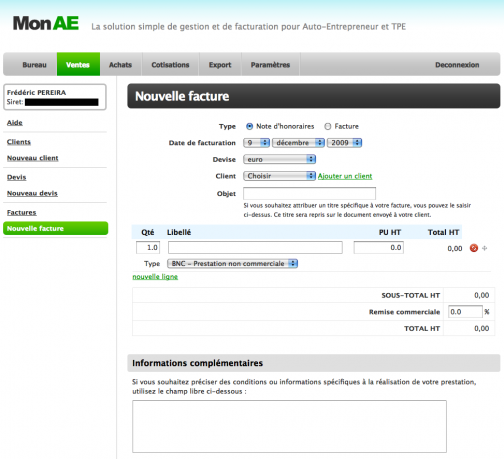Screen dimensions: 504x459
Task: Click the move line handle icon
Action: 485,248
